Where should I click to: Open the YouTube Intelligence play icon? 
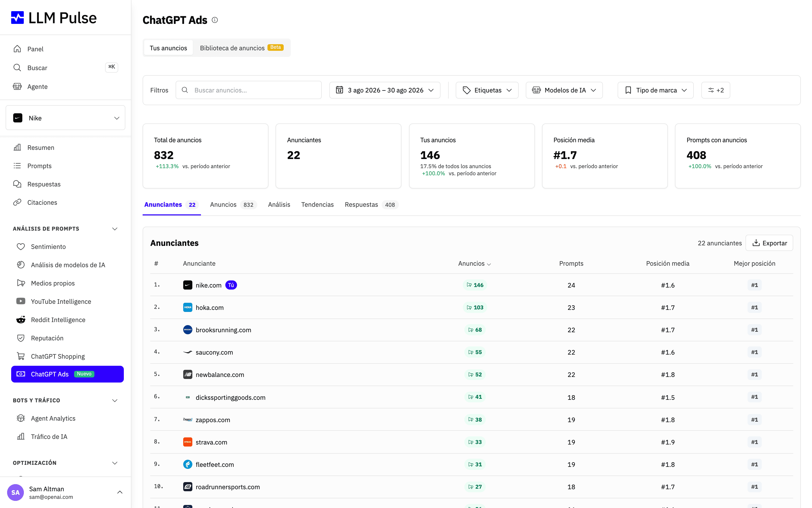point(21,301)
